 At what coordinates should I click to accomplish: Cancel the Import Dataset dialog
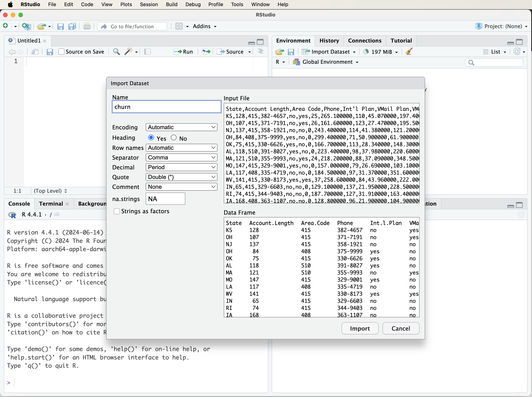pos(400,328)
